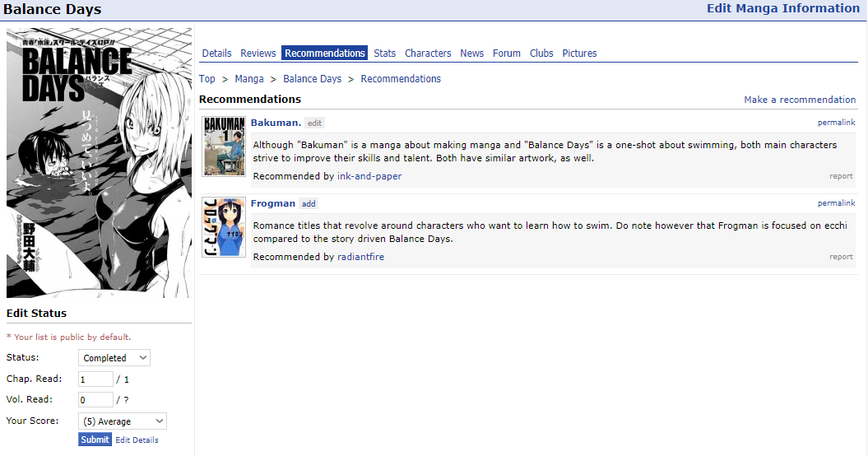
Task: Focus the Chap. Read input field
Action: pos(95,379)
